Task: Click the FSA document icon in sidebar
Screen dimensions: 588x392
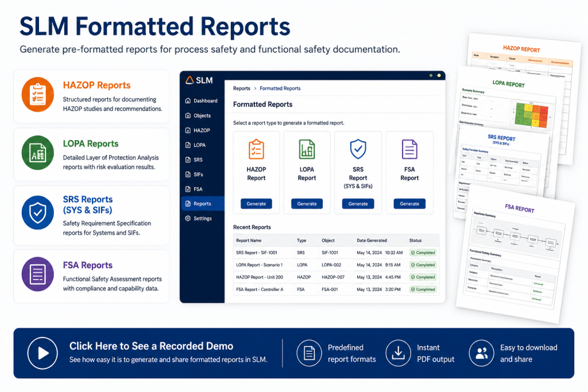Action: point(188,189)
